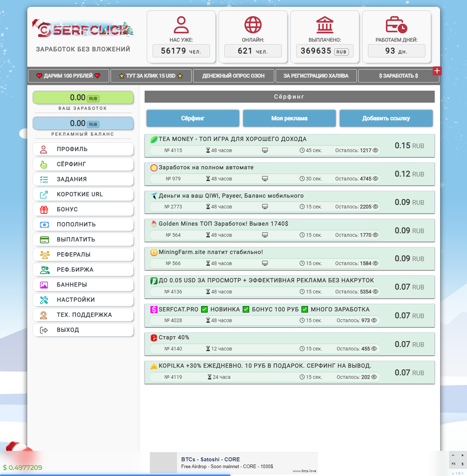467x476 pixels.
Task: Open НАСТРОЙКИ in the sidebar menu
Action: click(x=83, y=300)
